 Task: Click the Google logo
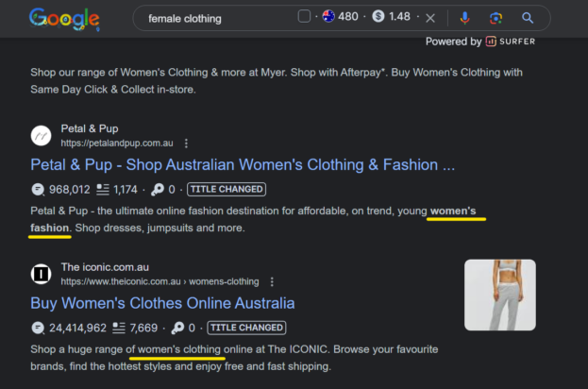(64, 18)
